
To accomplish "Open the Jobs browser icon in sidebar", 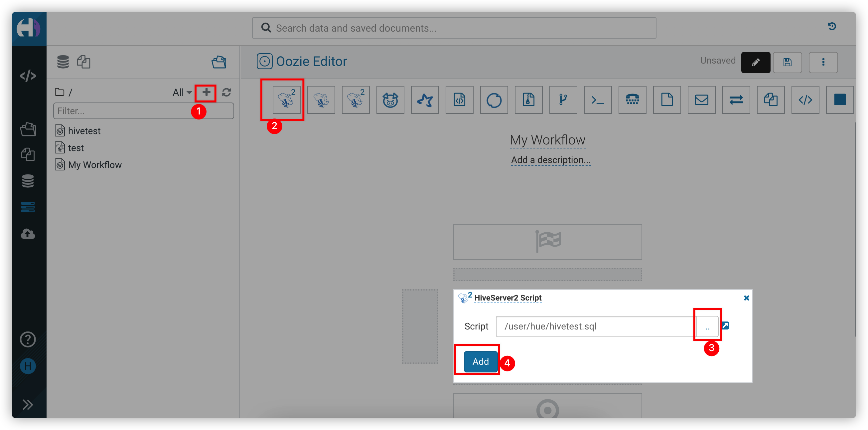I will [28, 207].
